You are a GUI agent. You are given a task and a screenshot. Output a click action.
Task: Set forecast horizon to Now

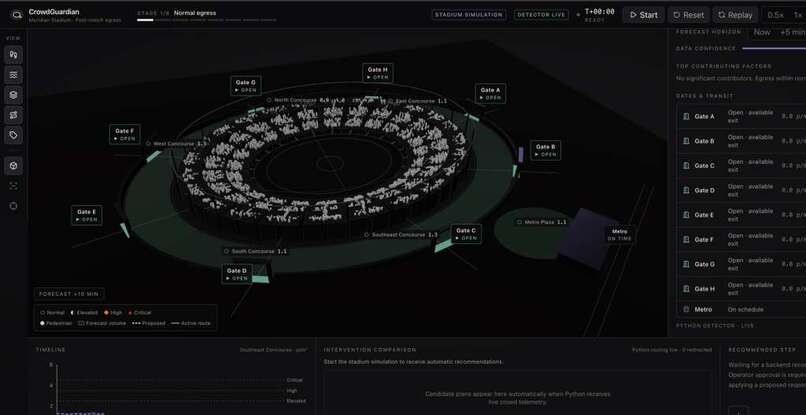761,32
